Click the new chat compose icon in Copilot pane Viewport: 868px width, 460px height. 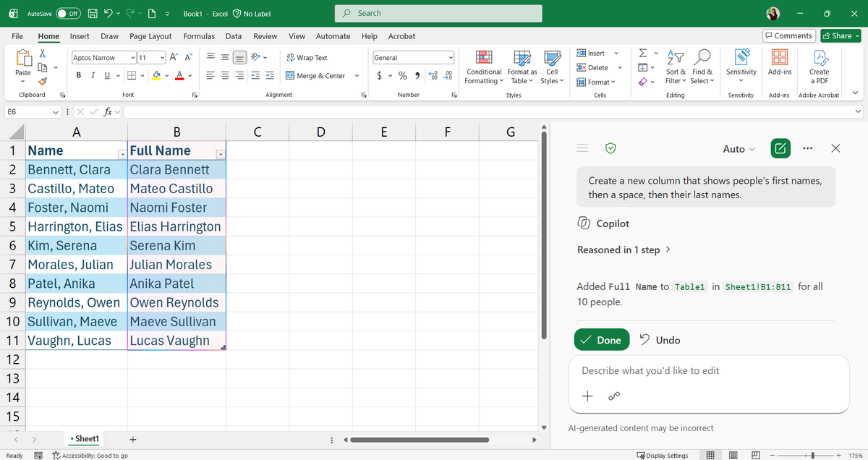tap(780, 148)
